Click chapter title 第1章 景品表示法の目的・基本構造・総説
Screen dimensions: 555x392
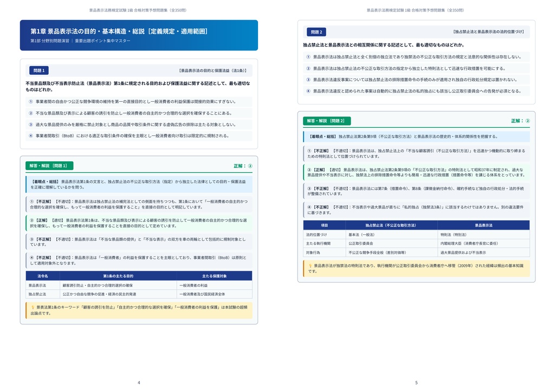coord(119,31)
